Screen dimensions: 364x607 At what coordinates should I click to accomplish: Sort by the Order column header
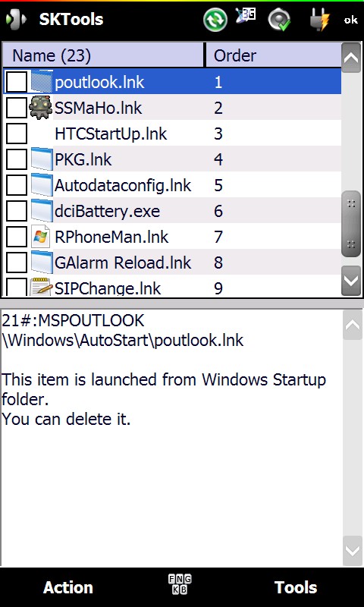coord(273,55)
